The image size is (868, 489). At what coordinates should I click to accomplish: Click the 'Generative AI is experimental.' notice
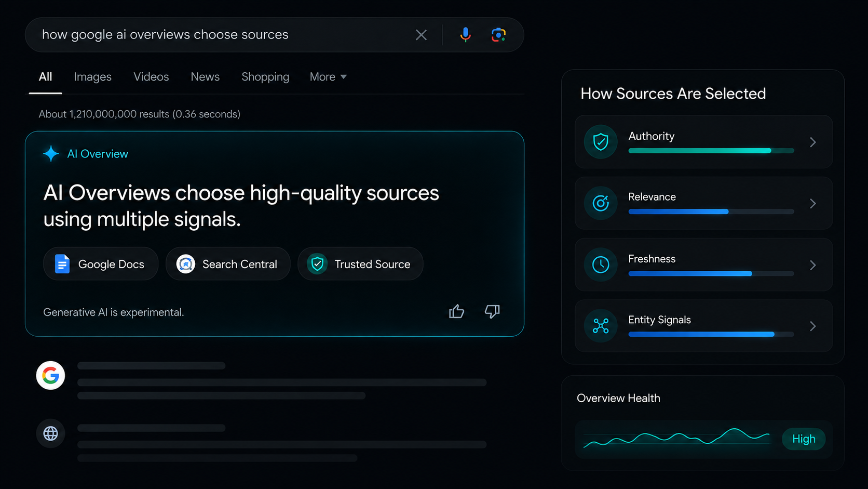tap(114, 312)
